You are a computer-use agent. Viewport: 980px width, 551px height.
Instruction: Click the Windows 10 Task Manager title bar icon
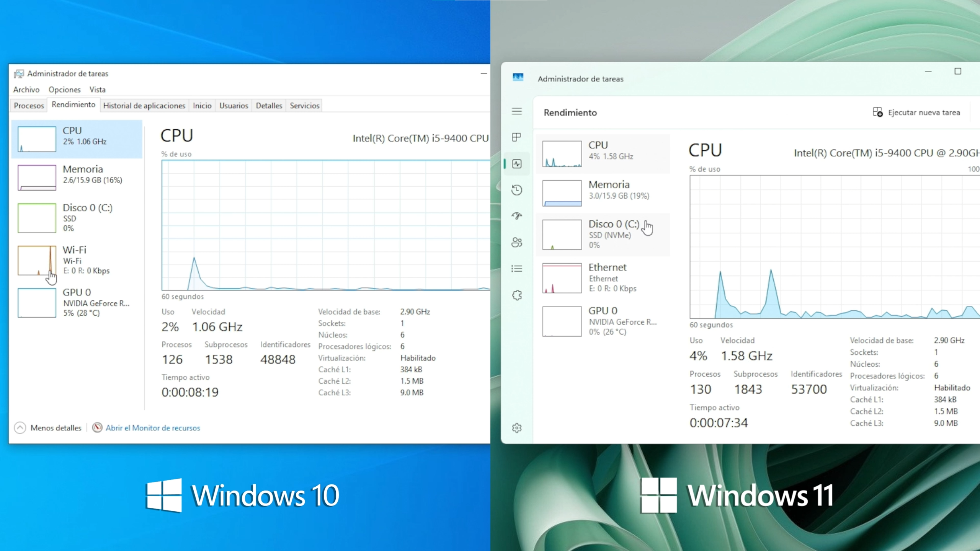point(19,73)
